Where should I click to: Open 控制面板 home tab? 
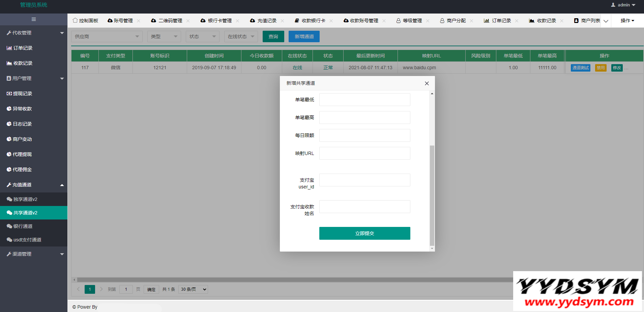(x=85, y=21)
